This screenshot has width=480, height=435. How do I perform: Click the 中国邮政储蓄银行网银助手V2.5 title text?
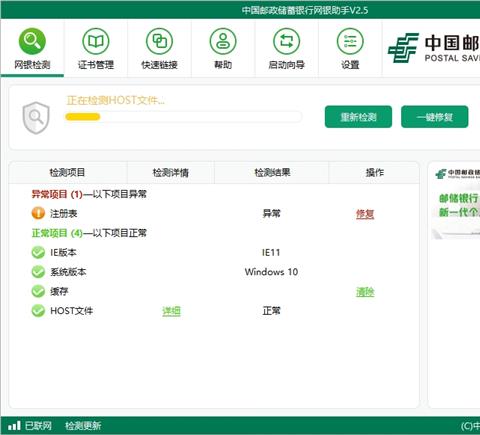305,10
